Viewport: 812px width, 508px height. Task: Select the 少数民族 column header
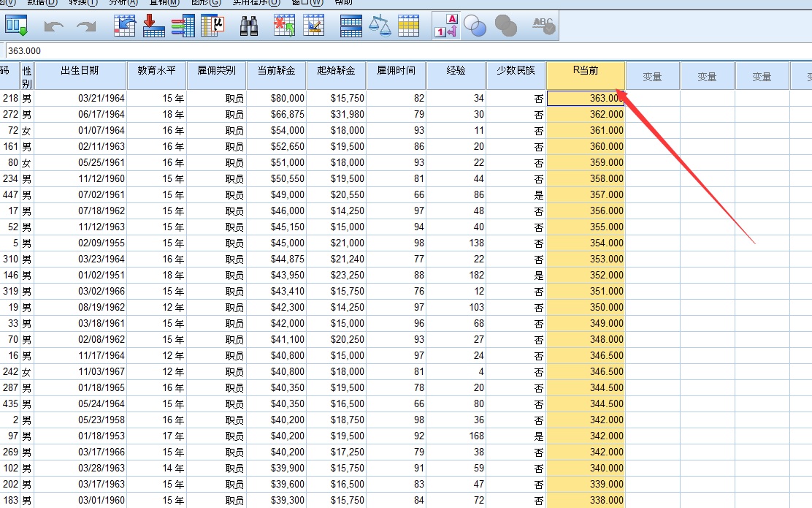tap(516, 76)
